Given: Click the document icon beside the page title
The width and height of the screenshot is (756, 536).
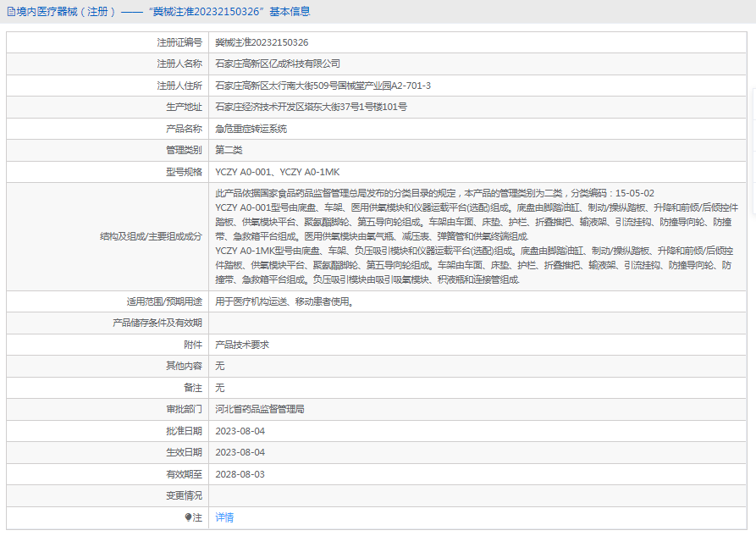Looking at the screenshot, I should 11,12.
